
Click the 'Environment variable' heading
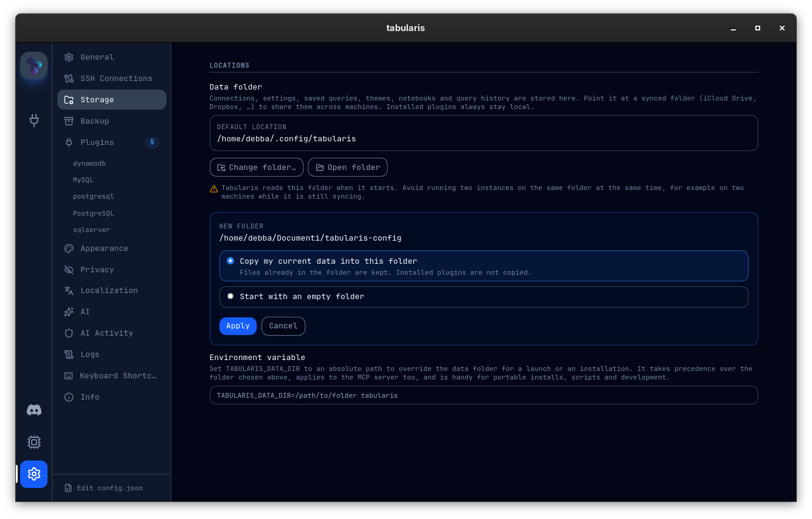[x=257, y=358]
